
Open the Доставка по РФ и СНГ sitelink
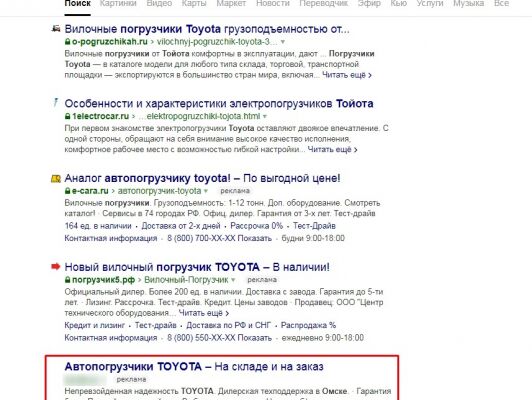229,325
